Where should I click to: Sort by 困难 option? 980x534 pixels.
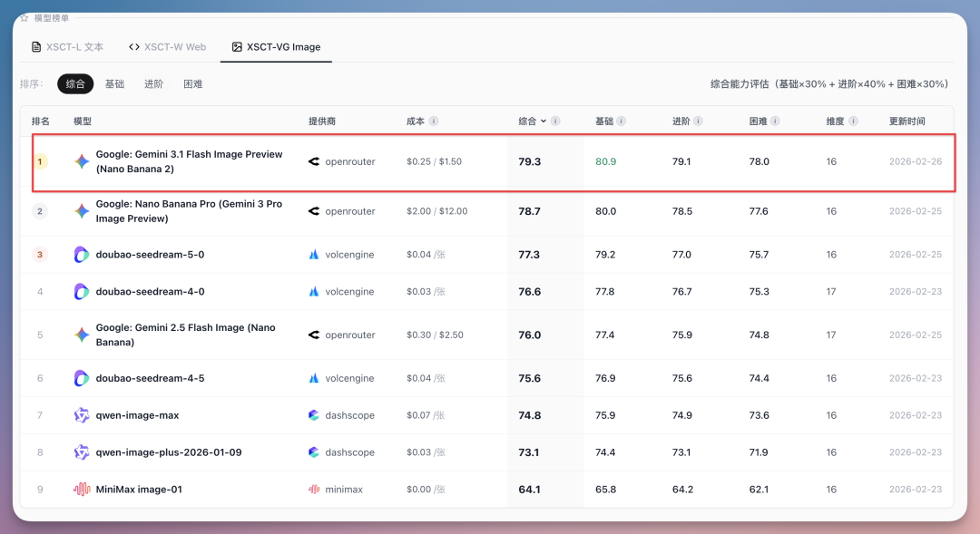click(x=193, y=83)
